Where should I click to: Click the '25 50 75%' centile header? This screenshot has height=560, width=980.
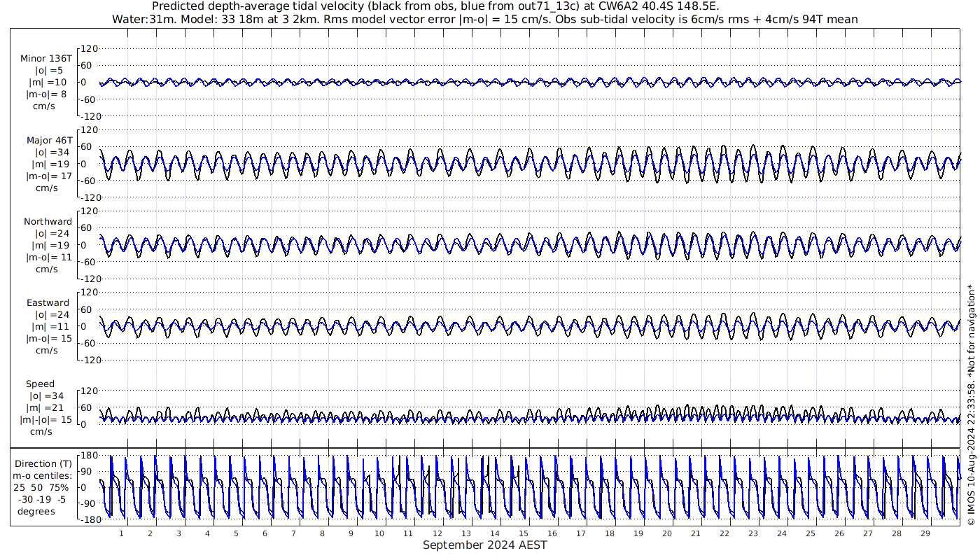coord(41,487)
